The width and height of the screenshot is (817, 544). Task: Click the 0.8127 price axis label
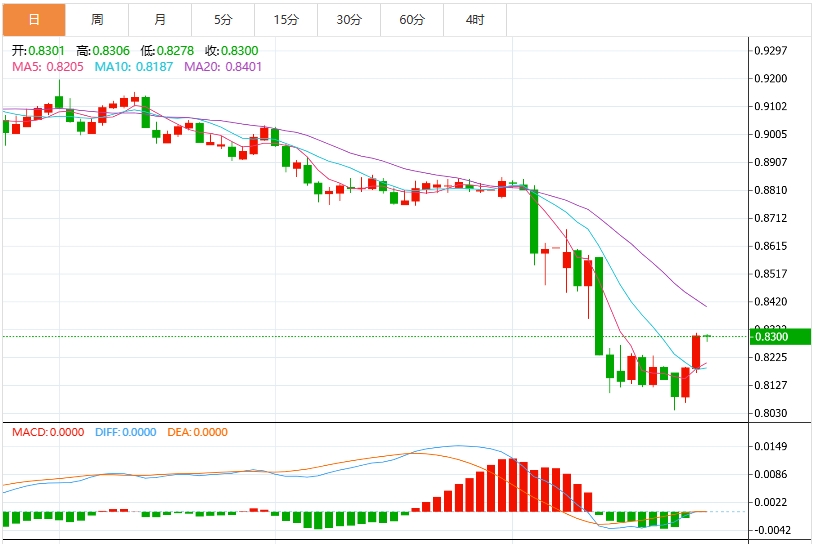771,385
